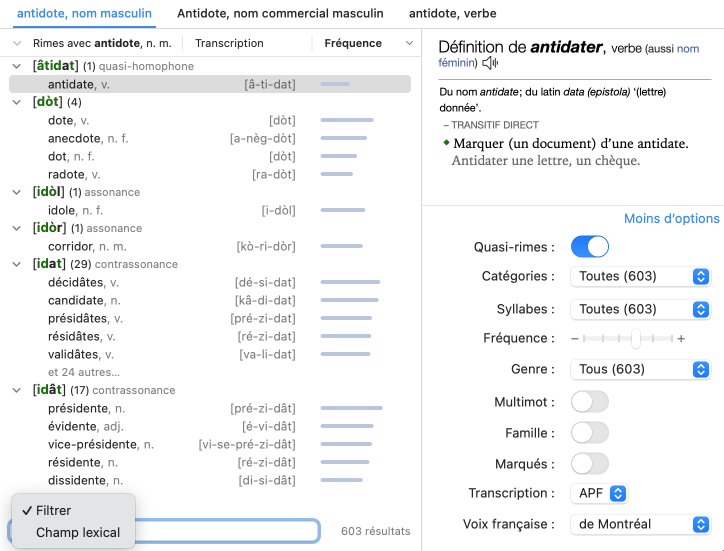Enable the Multimot switch
Viewport: 724px width, 551px height.
589,402
